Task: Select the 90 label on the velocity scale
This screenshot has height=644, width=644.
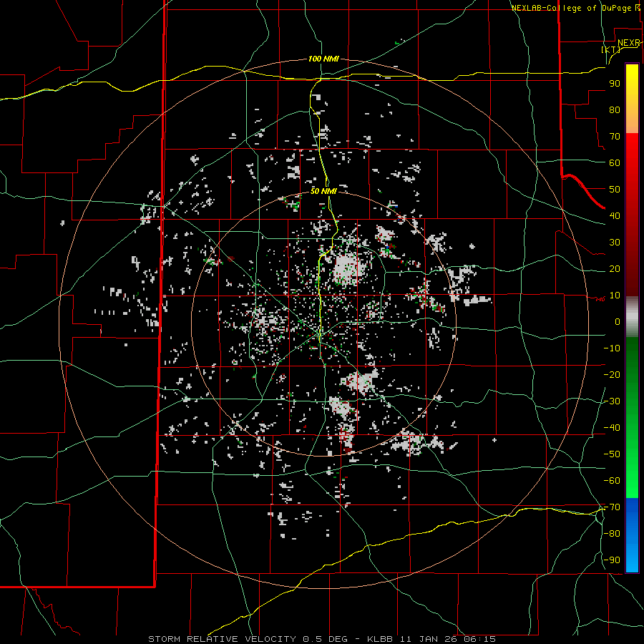Action: (x=615, y=84)
